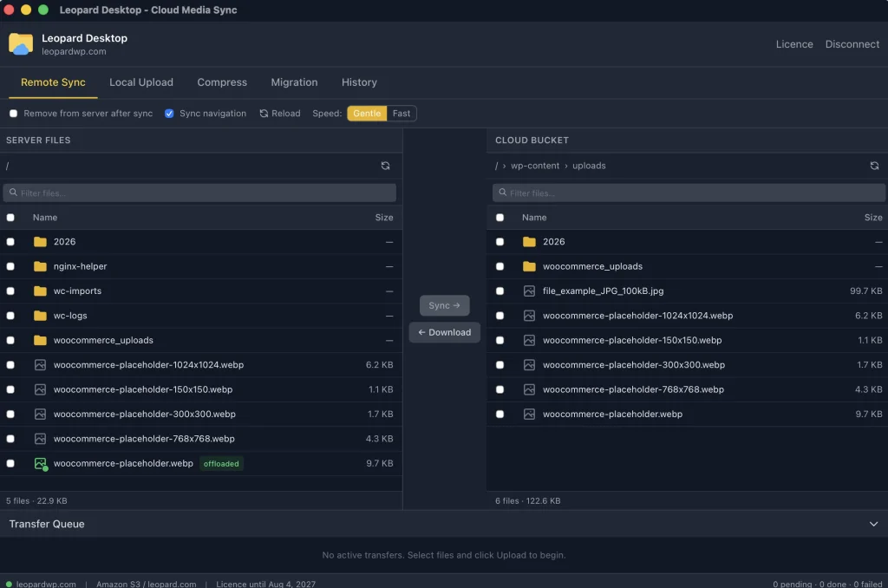Image resolution: width=888 pixels, height=588 pixels.
Task: Click "0 pending · 0 done · 0 failed" status
Action: click(827, 584)
